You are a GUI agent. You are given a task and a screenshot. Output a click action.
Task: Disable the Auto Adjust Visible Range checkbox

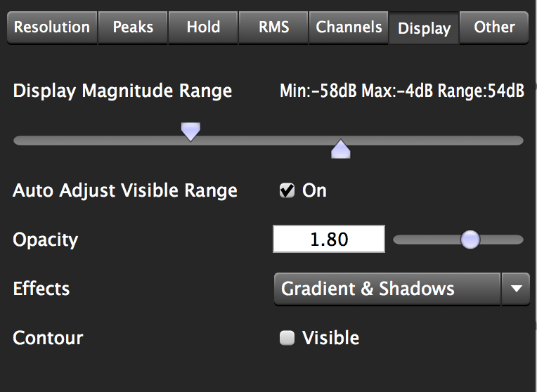pos(287,190)
